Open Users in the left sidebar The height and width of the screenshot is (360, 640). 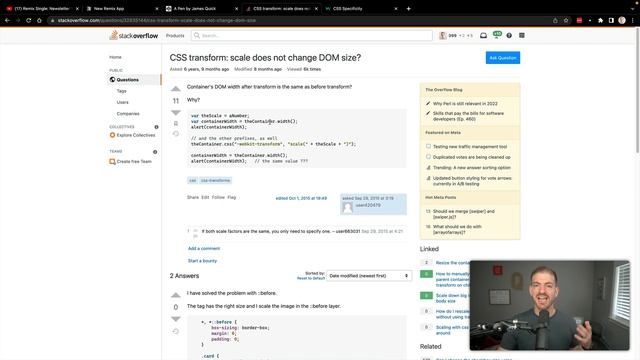tap(122, 102)
